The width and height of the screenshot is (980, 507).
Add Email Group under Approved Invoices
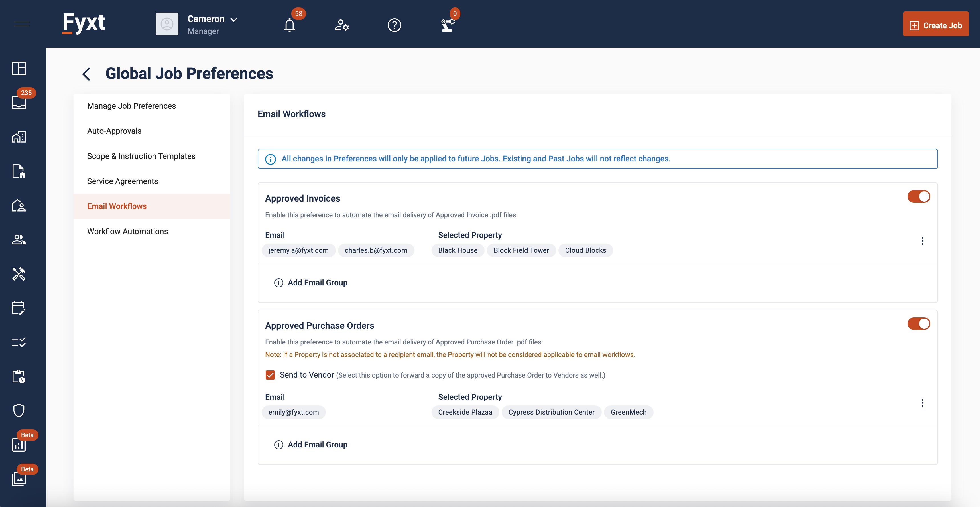[x=310, y=283]
